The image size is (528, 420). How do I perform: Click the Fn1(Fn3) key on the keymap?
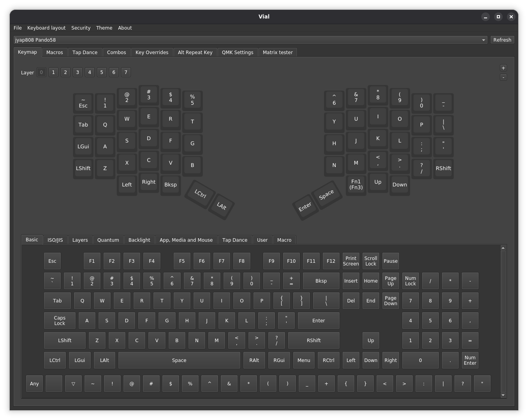point(356,185)
